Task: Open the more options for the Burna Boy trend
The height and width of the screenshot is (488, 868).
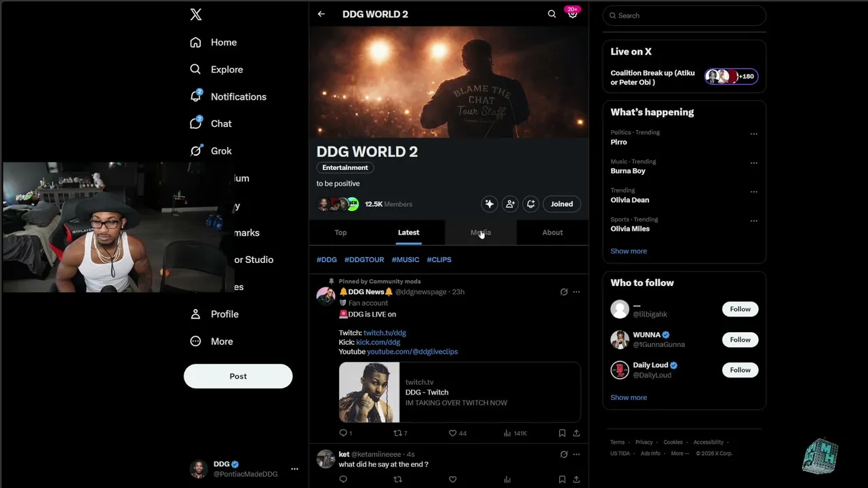Action: tap(753, 163)
